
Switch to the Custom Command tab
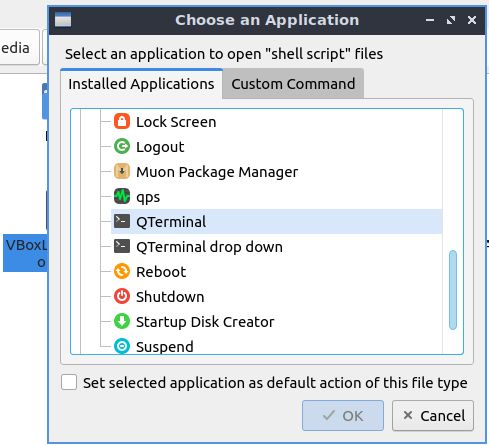293,84
